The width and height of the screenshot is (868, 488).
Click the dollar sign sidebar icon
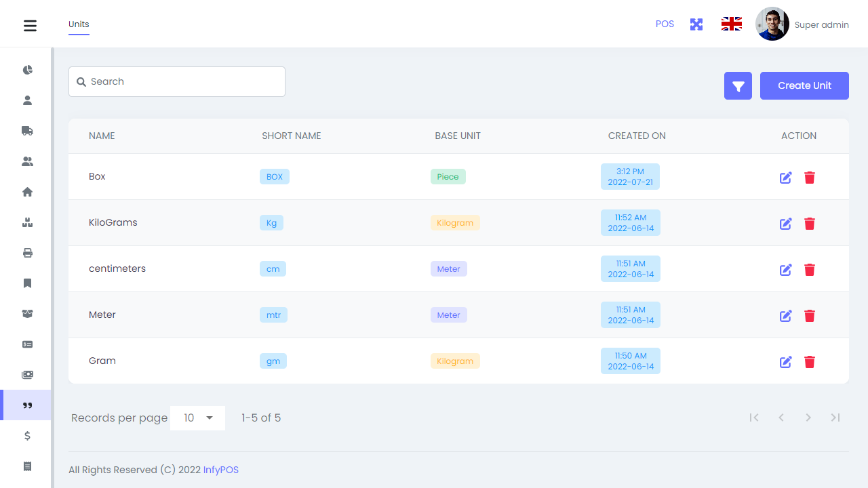(x=28, y=436)
